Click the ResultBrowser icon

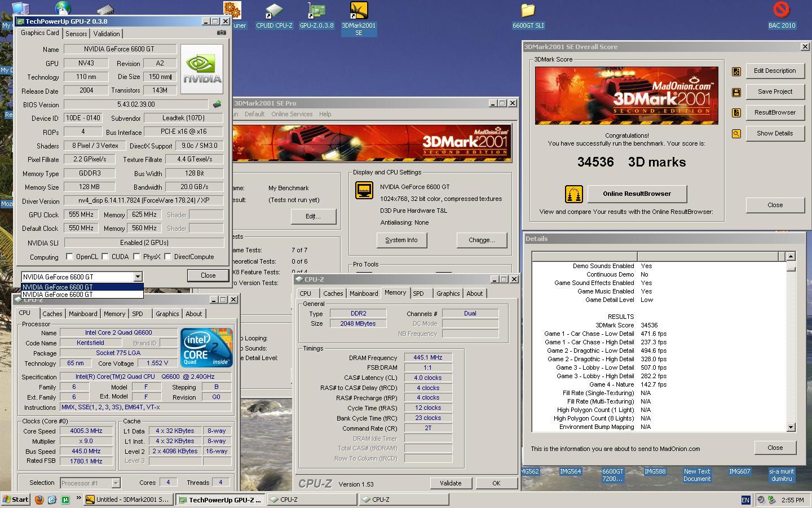click(736, 113)
